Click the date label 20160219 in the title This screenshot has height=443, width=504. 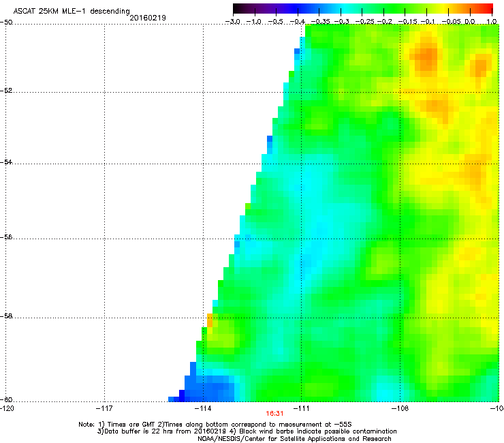(148, 18)
